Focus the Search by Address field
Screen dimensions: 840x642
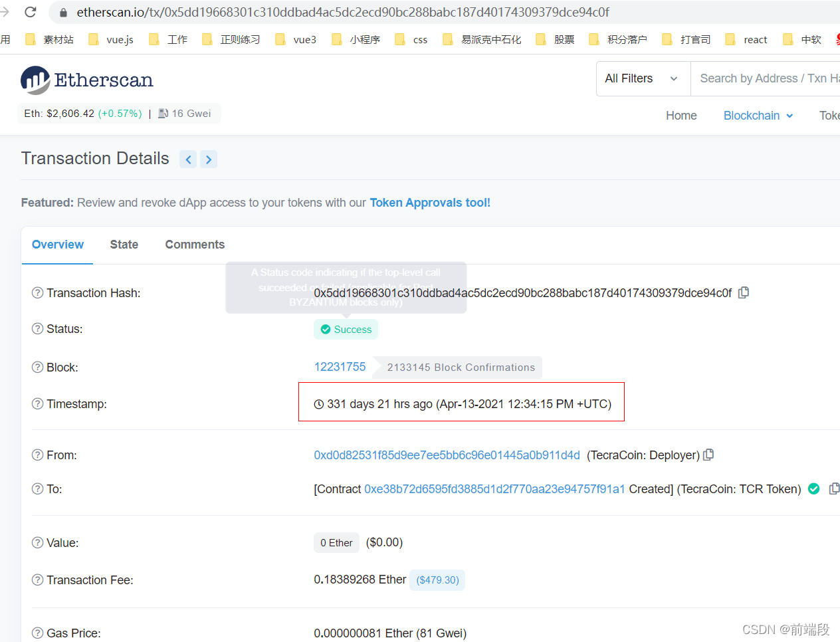(766, 78)
